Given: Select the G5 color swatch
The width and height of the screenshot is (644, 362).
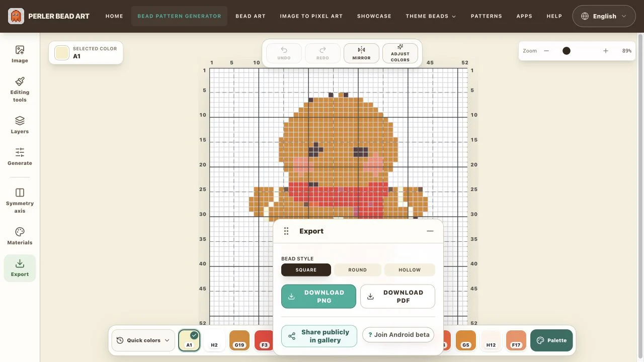Looking at the screenshot, I should [466, 340].
